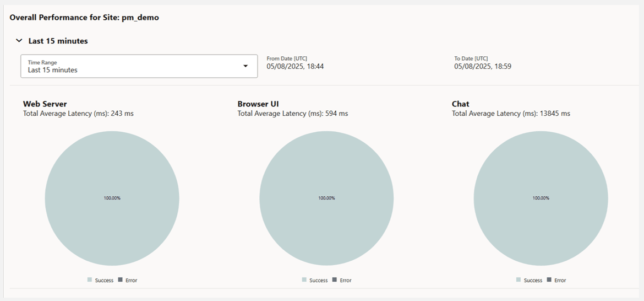Click To Date value '05/08/2025, 18:59'
644x301 pixels.
click(x=483, y=66)
